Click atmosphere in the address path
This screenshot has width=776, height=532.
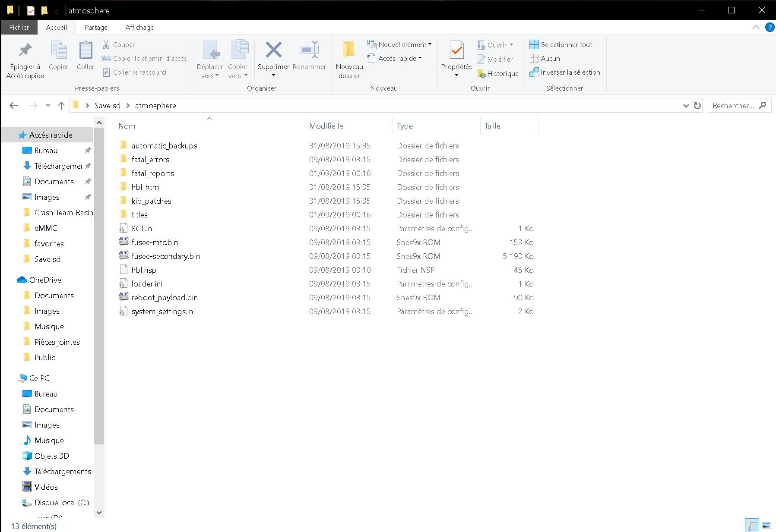pyautogui.click(x=155, y=106)
